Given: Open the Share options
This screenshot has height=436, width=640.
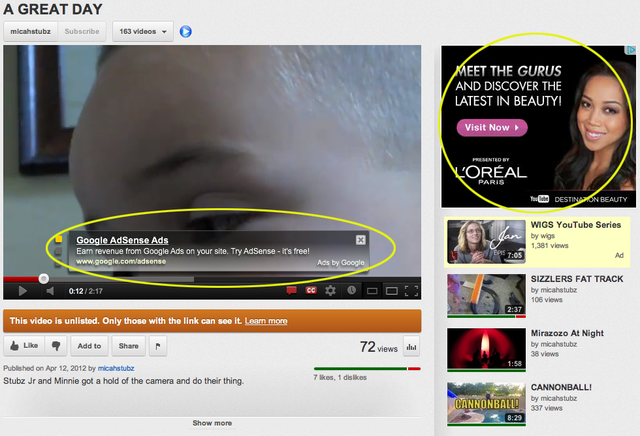Looking at the screenshot, I should coord(129,346).
